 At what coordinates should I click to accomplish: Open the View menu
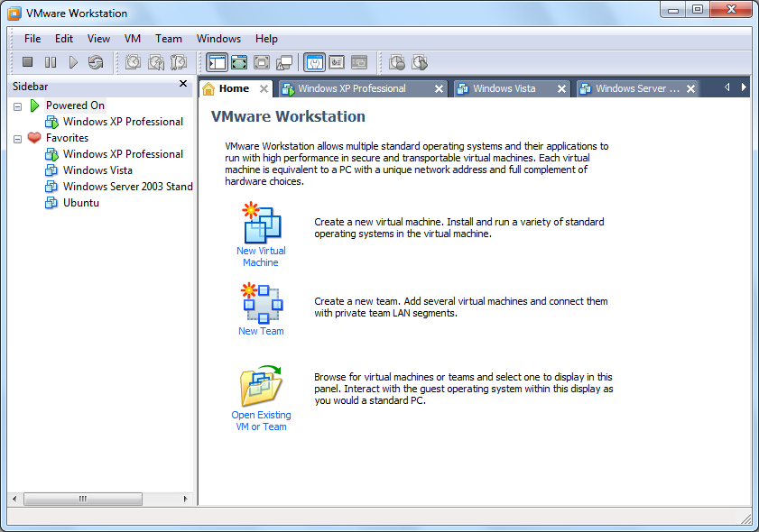98,39
